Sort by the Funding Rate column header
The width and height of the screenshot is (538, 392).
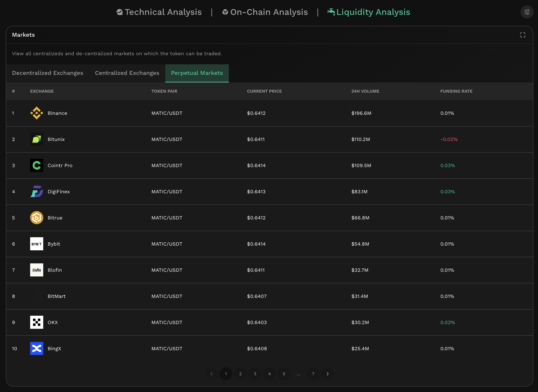pyautogui.click(x=456, y=91)
